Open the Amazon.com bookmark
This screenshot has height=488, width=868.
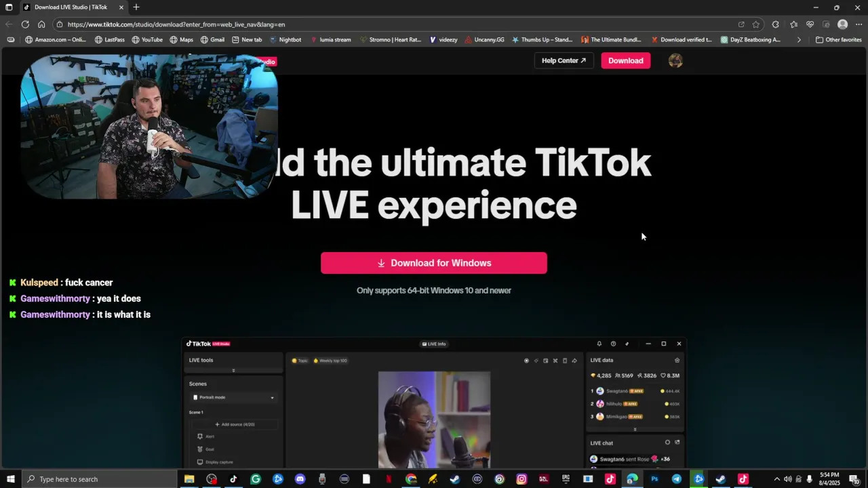pyautogui.click(x=55, y=40)
